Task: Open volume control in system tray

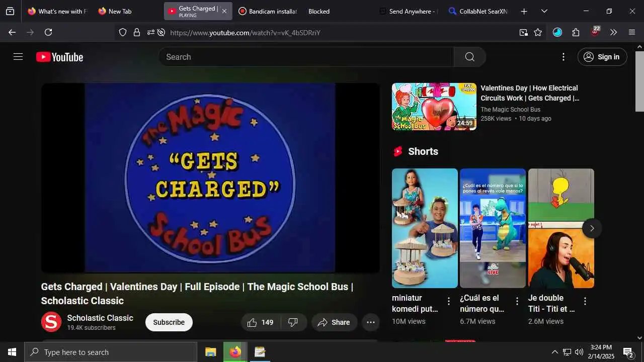Action: pyautogui.click(x=579, y=352)
